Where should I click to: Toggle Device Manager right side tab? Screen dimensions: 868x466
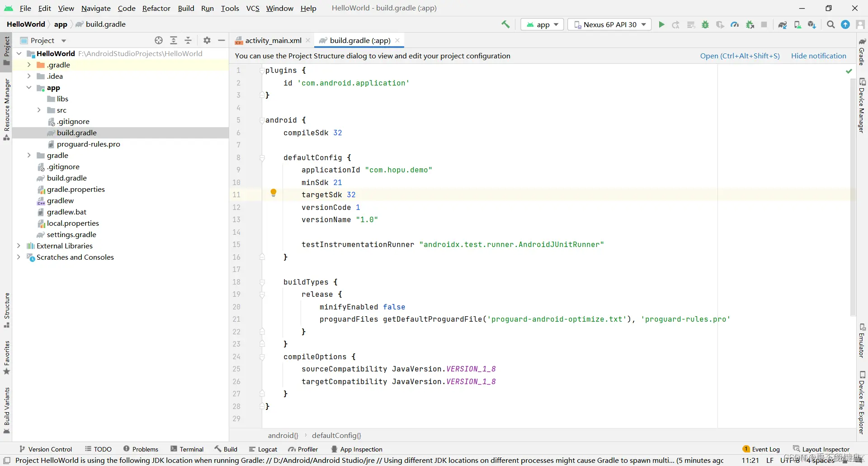[x=862, y=105]
